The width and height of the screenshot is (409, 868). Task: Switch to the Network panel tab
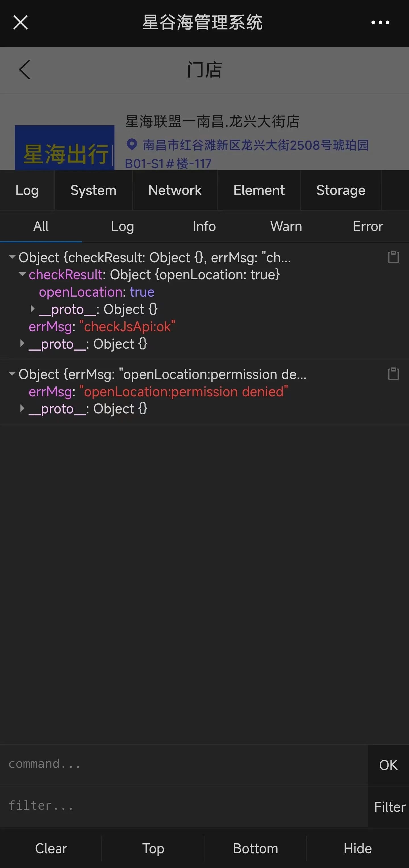click(175, 190)
